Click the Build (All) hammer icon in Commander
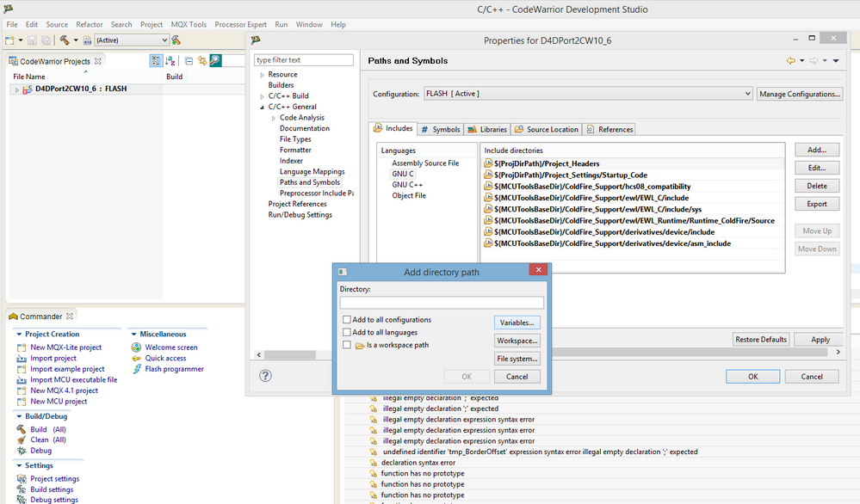This screenshot has height=504, width=860. click(x=22, y=429)
